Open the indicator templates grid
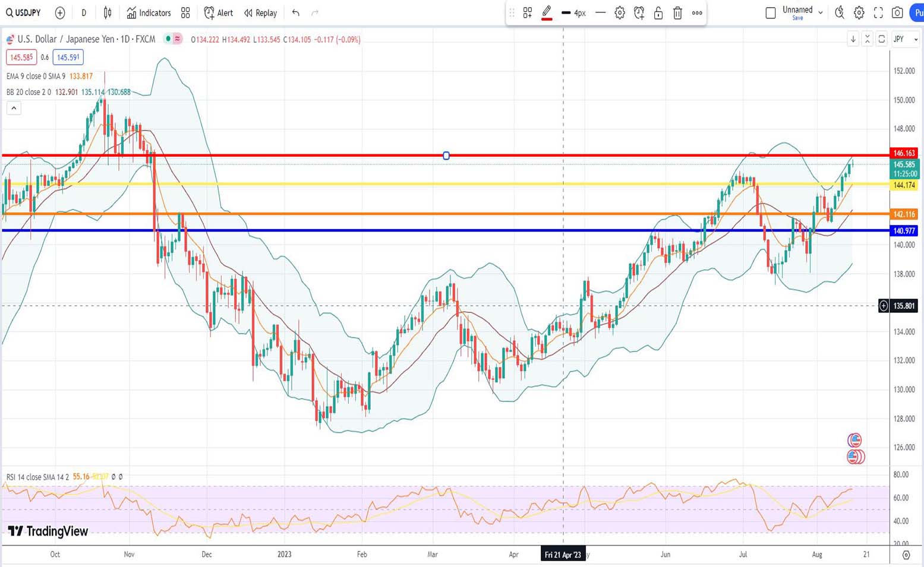 pyautogui.click(x=185, y=12)
